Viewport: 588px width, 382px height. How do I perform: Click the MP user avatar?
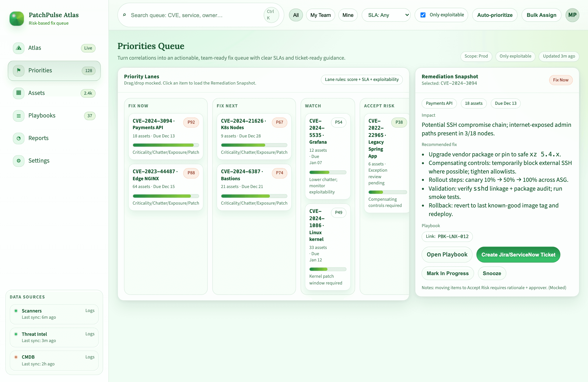572,15
